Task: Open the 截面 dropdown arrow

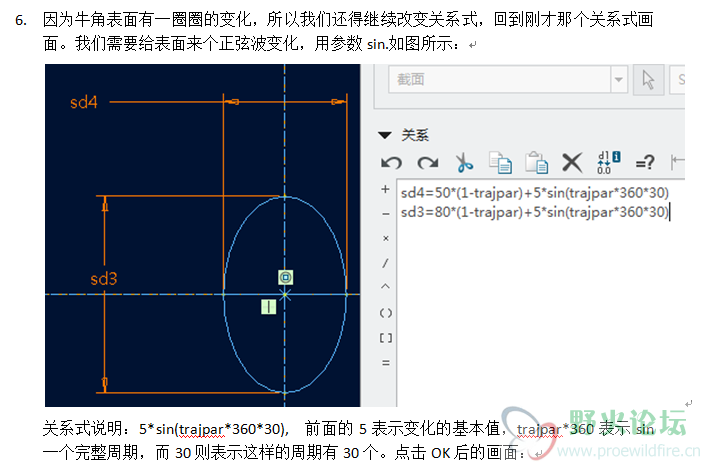Action: pos(619,80)
